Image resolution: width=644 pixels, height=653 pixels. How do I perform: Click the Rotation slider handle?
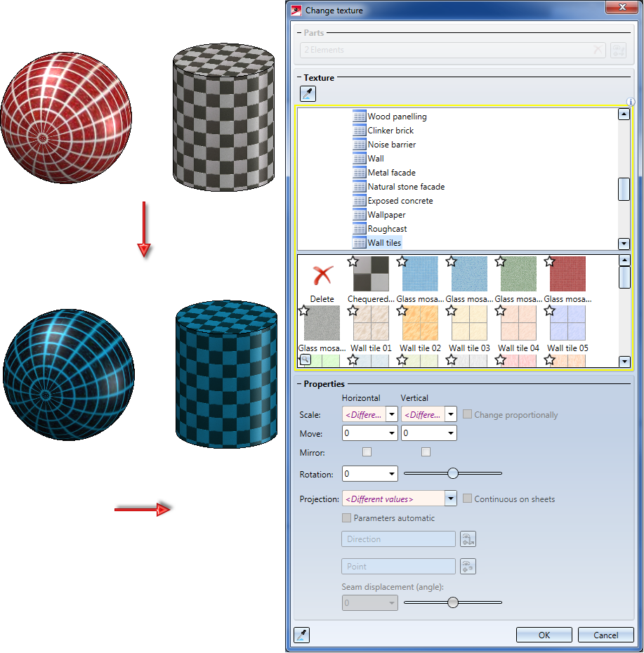pyautogui.click(x=453, y=473)
